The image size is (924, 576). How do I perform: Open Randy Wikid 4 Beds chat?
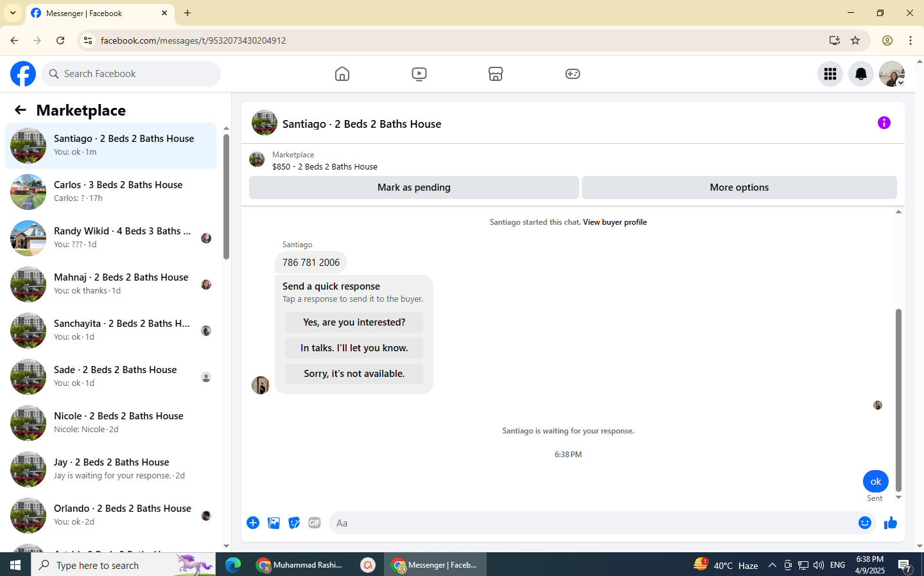coord(110,238)
